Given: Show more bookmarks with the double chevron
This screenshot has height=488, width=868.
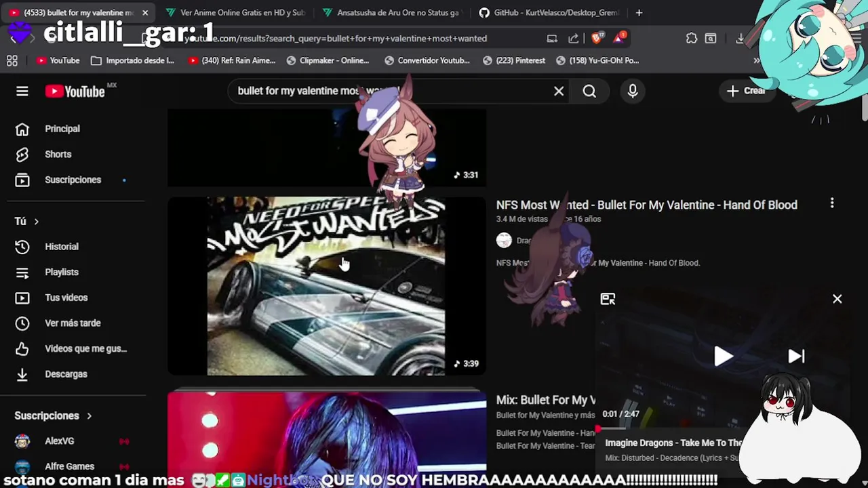Looking at the screenshot, I should click(756, 60).
